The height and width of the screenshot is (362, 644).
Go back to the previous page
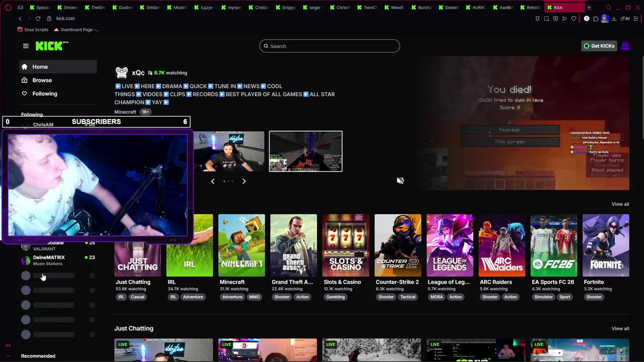click(20, 19)
